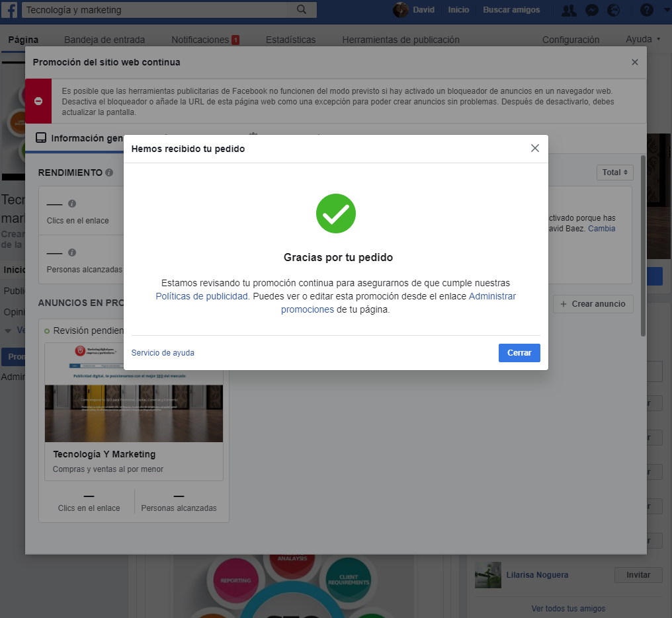Expand the left sidebar 'Ver' arrow
Screen dimensions: 672x618
tap(8, 330)
